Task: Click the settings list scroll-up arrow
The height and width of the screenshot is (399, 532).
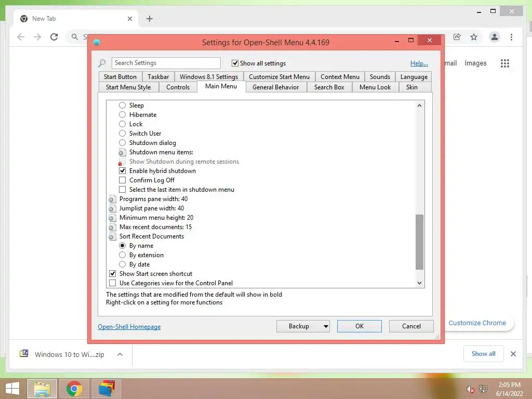Action: coord(419,105)
